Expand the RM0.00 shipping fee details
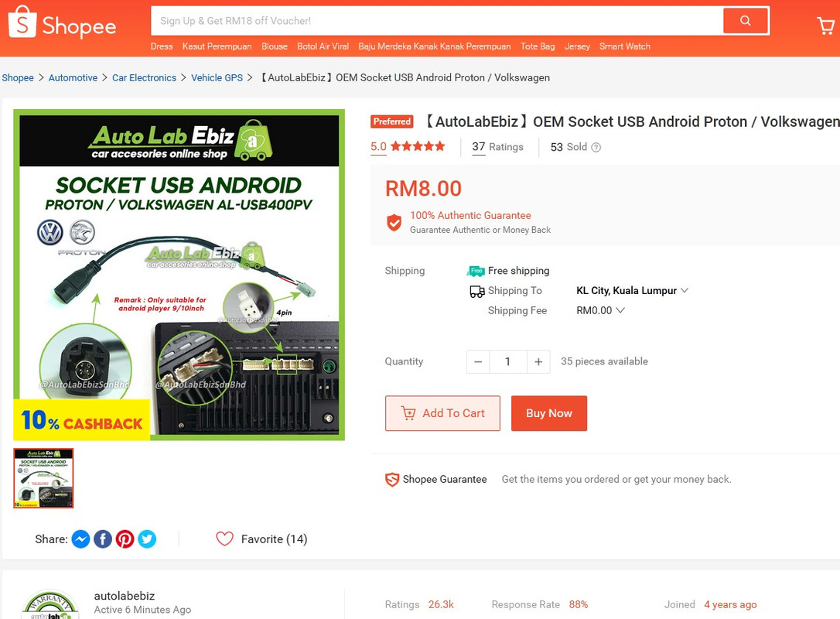Screen dimensions: 840x619 (x=600, y=310)
